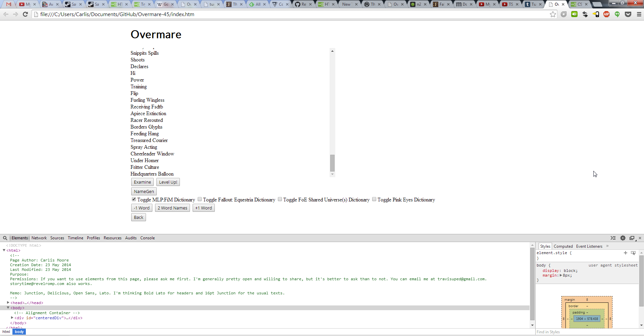644x336 pixels.
Task: Click the DevTools dock window icon
Action: (632, 238)
